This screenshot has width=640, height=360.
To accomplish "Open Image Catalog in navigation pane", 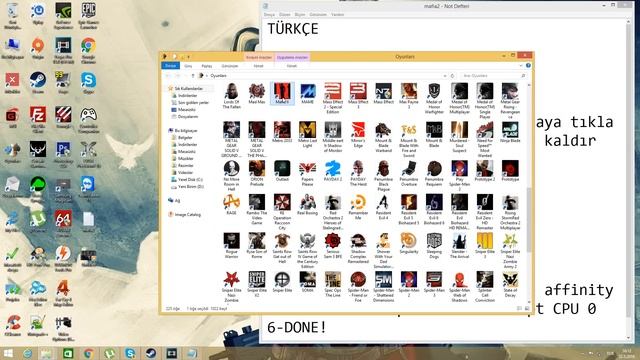I will click(184, 215).
